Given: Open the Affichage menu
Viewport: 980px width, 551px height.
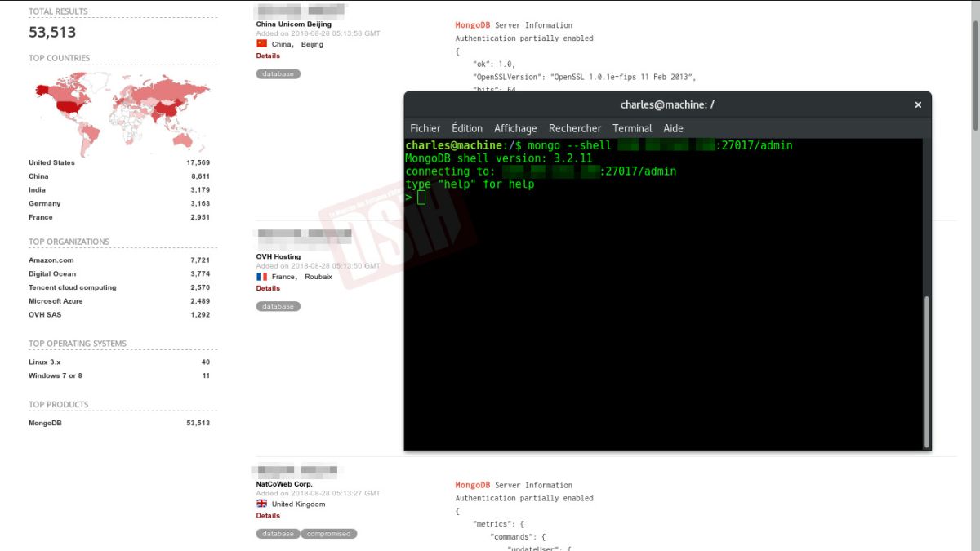Looking at the screenshot, I should click(515, 129).
